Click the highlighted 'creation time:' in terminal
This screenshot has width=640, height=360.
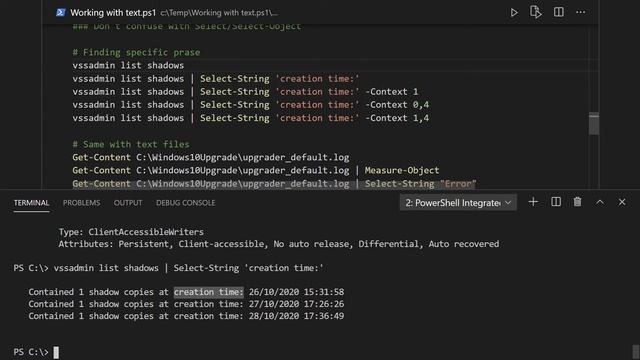209,292
